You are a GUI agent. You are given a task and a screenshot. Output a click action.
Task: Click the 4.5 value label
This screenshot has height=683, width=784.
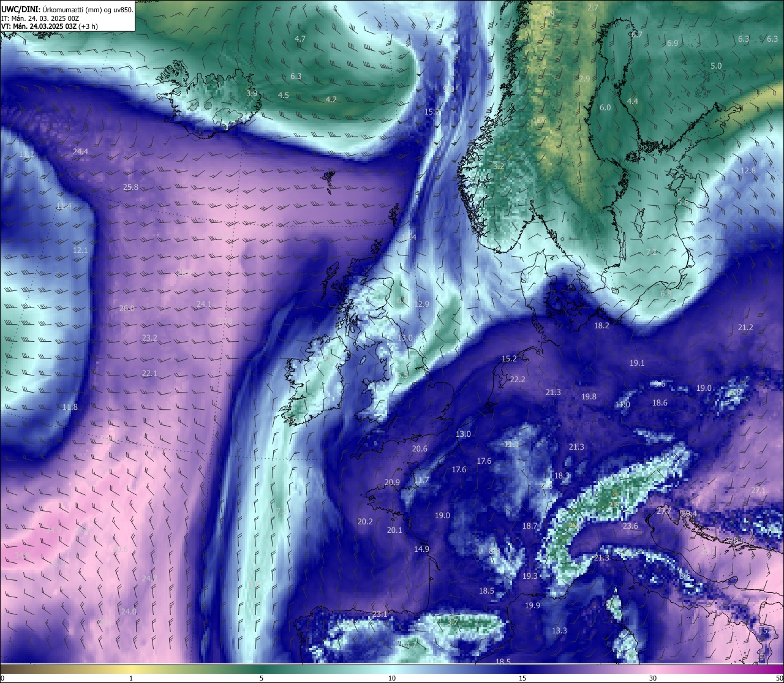coord(284,96)
